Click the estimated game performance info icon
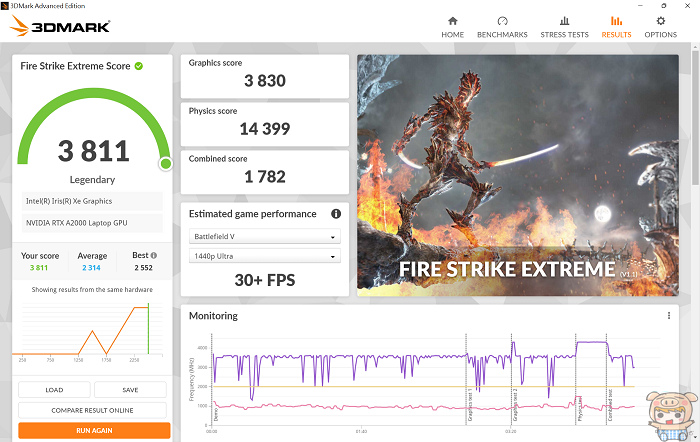 (336, 214)
